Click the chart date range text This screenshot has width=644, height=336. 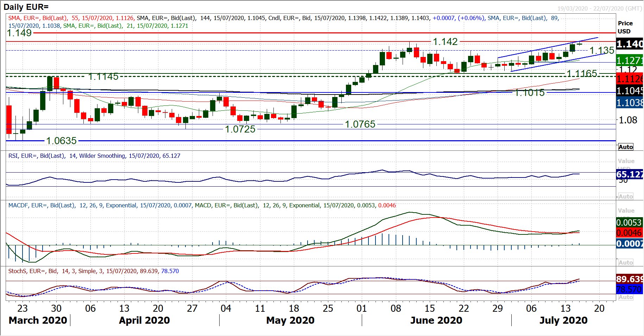(x=599, y=8)
